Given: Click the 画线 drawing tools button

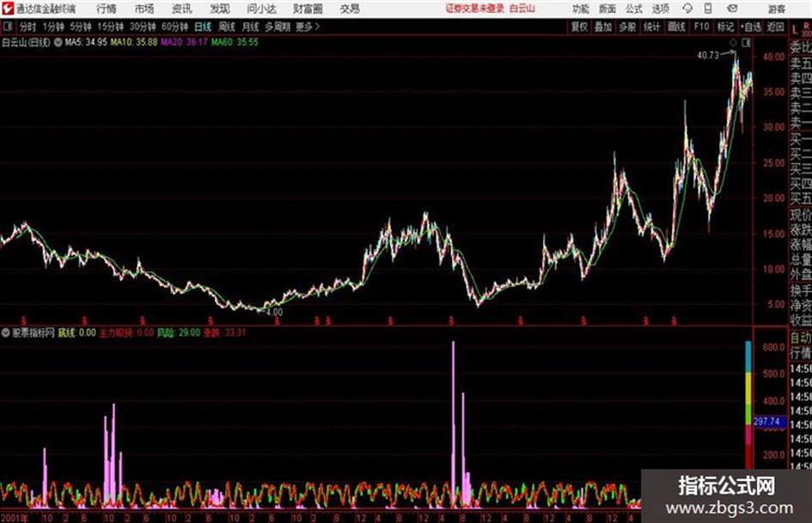Looking at the screenshot, I should click(676, 27).
